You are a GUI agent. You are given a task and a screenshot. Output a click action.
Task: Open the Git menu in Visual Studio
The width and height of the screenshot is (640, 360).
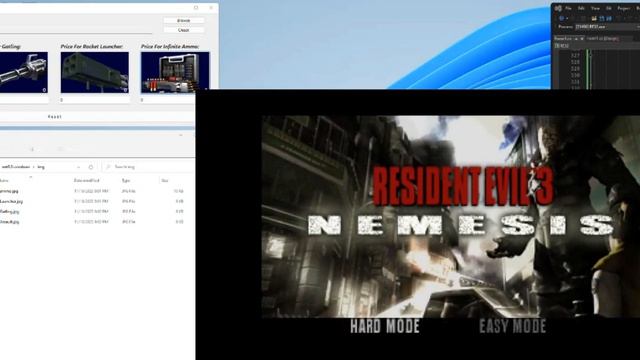point(609,8)
